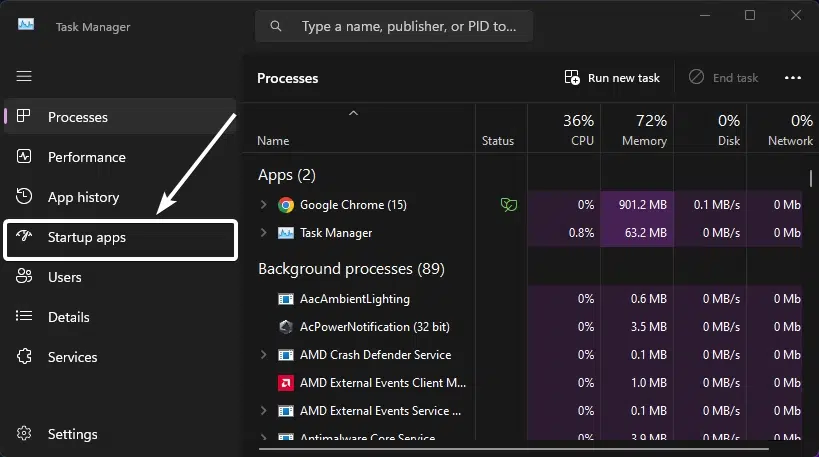
Task: Click the 0.8% CPU cell
Action: 564,233
